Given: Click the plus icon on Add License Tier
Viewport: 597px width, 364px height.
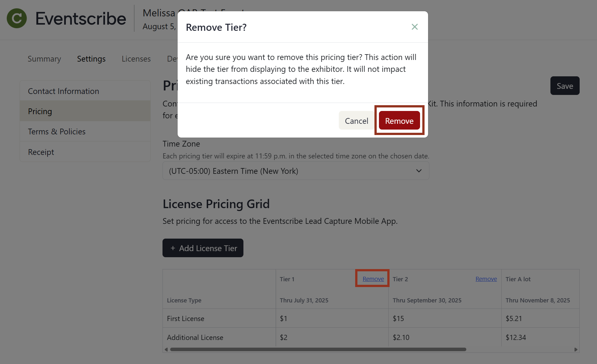Looking at the screenshot, I should tap(173, 248).
